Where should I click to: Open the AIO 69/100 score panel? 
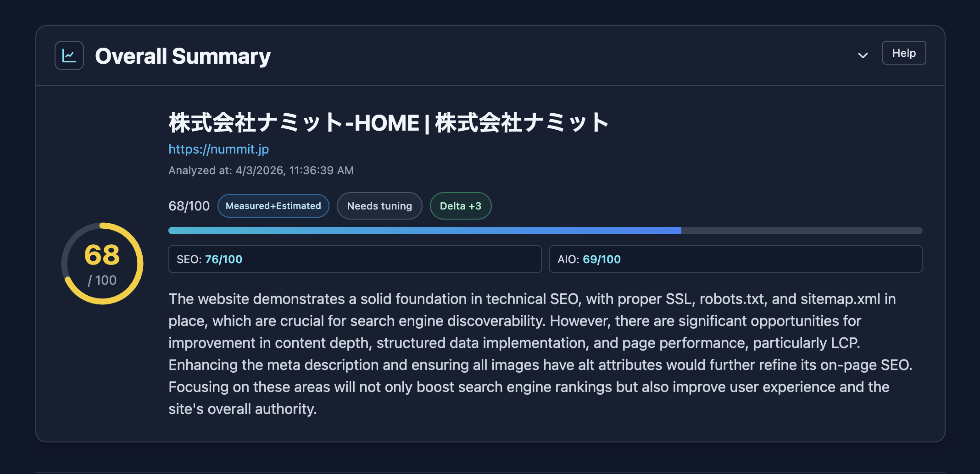pos(735,259)
